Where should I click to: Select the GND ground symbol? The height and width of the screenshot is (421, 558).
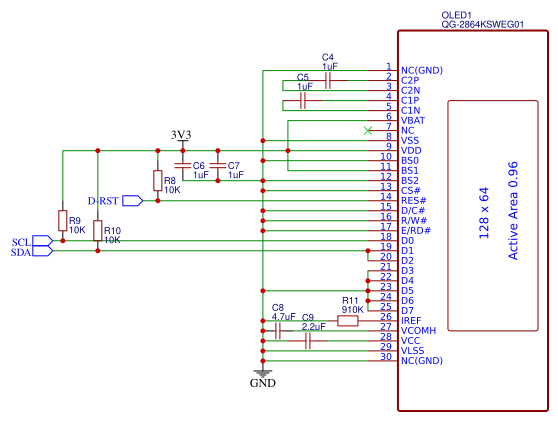tap(263, 373)
